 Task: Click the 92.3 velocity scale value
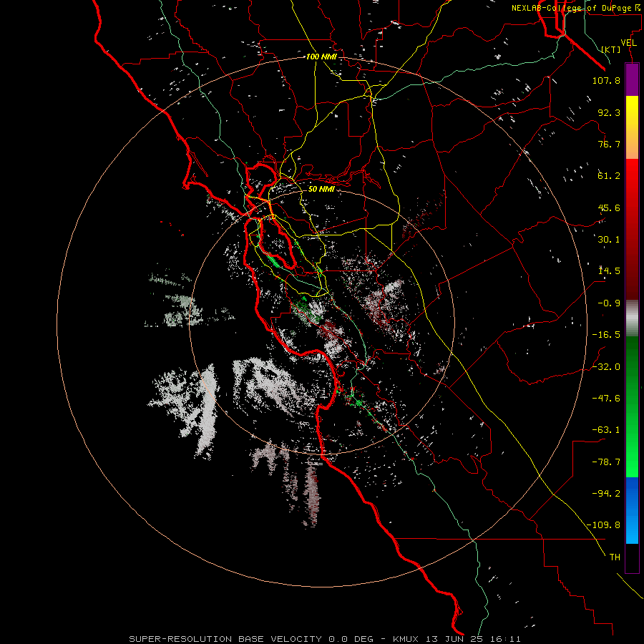click(609, 112)
